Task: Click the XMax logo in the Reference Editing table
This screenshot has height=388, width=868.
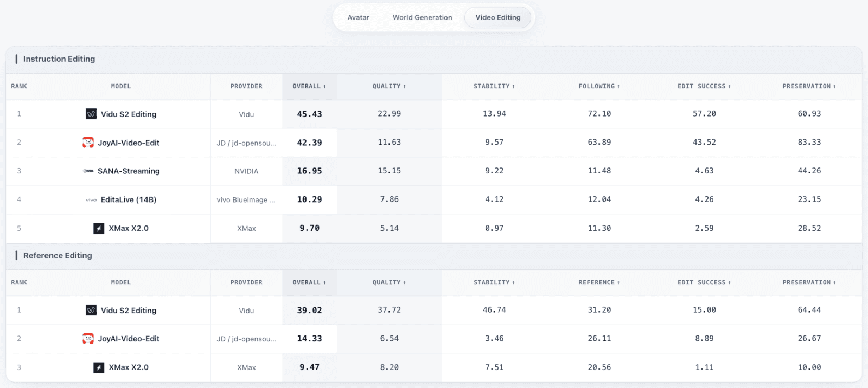Action: tap(99, 367)
